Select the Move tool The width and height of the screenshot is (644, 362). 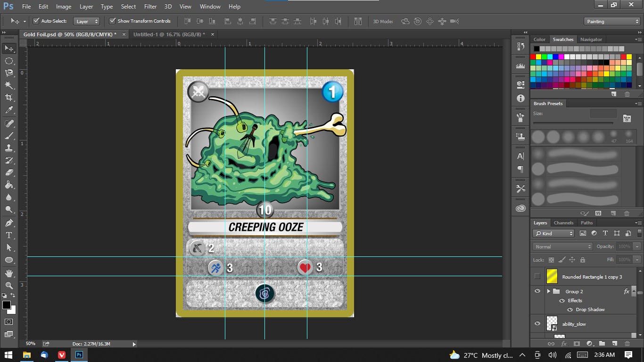[9, 49]
